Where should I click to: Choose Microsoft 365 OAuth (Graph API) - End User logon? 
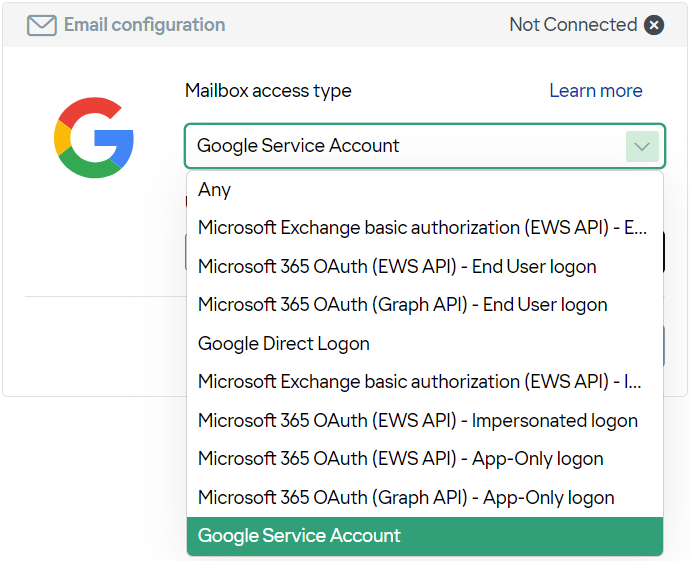click(425, 305)
